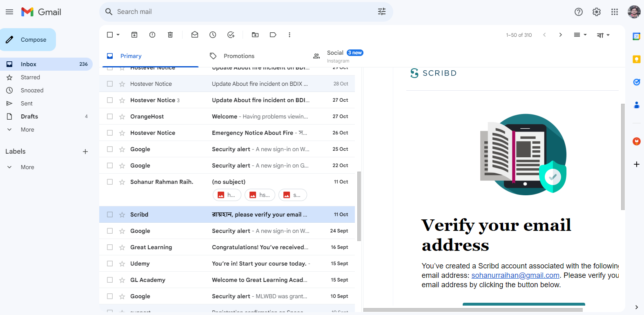
Task: Click the email list vertical scrollbar
Action: (359, 206)
